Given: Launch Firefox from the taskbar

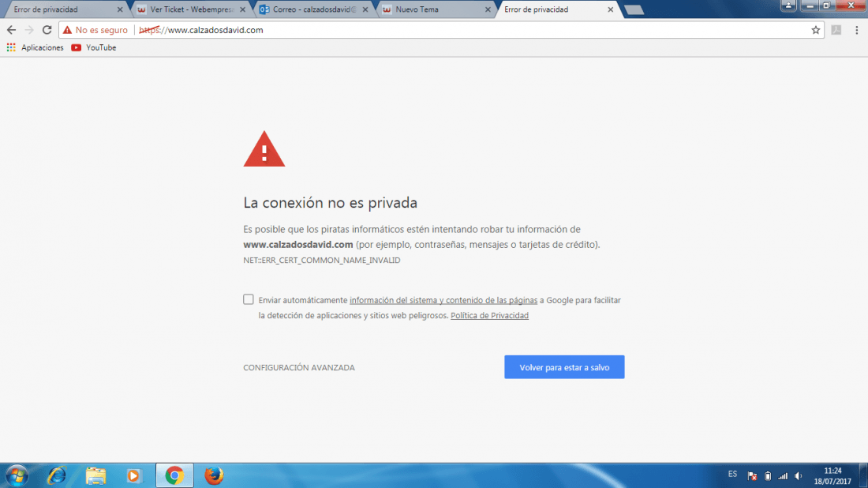Looking at the screenshot, I should [214, 476].
